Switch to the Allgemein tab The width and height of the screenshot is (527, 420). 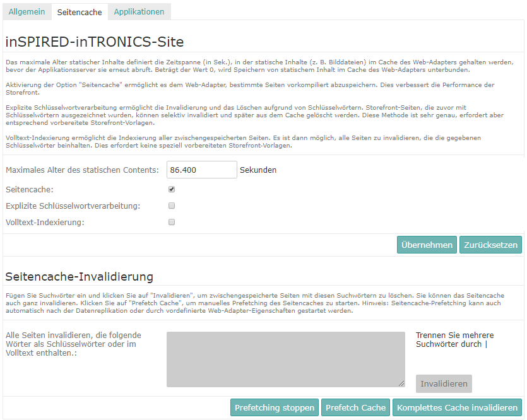(x=27, y=12)
